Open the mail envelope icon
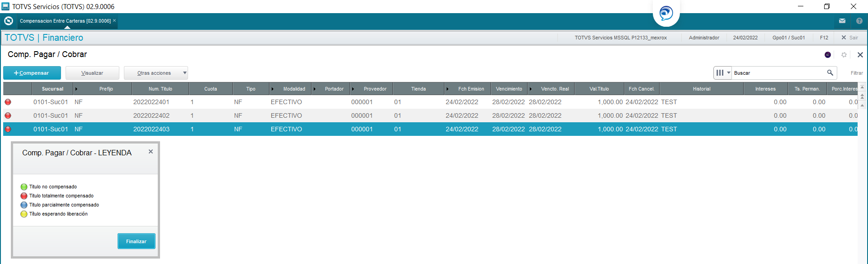The image size is (868, 264). tap(842, 21)
